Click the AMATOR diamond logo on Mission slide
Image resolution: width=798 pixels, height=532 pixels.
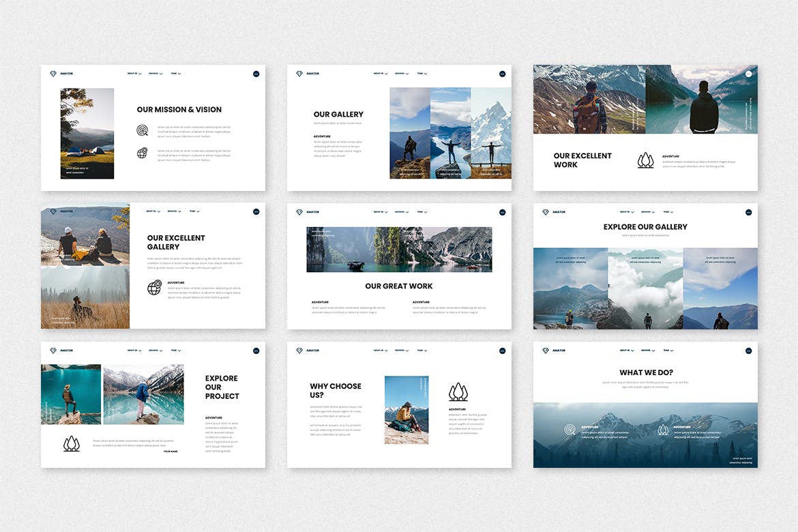pos(53,73)
